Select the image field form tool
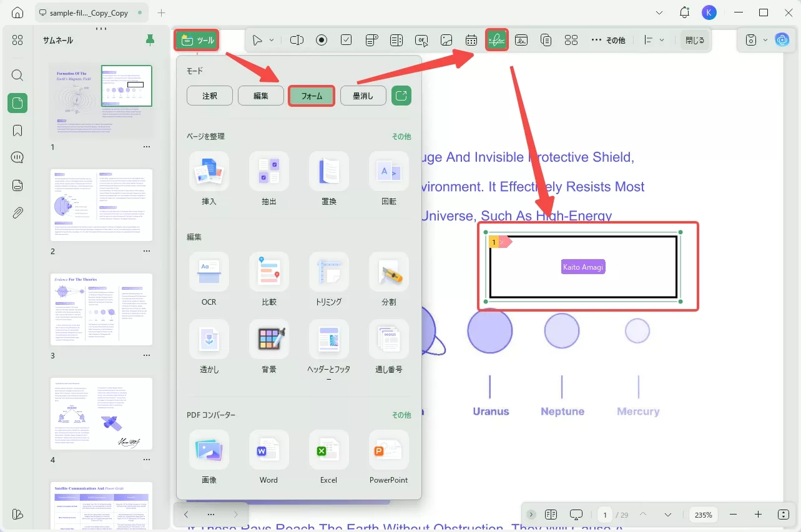Viewport: 801px width, 532px height. [446, 40]
